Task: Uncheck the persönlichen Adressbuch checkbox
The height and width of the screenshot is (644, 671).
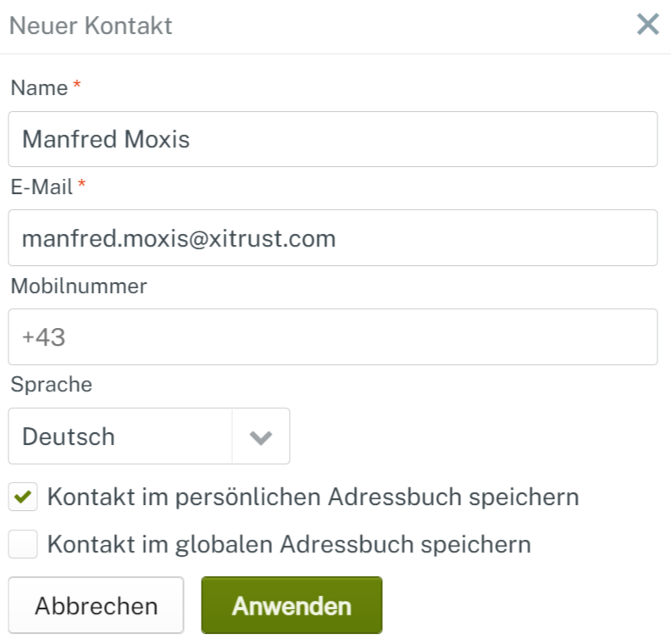Action: point(23,497)
